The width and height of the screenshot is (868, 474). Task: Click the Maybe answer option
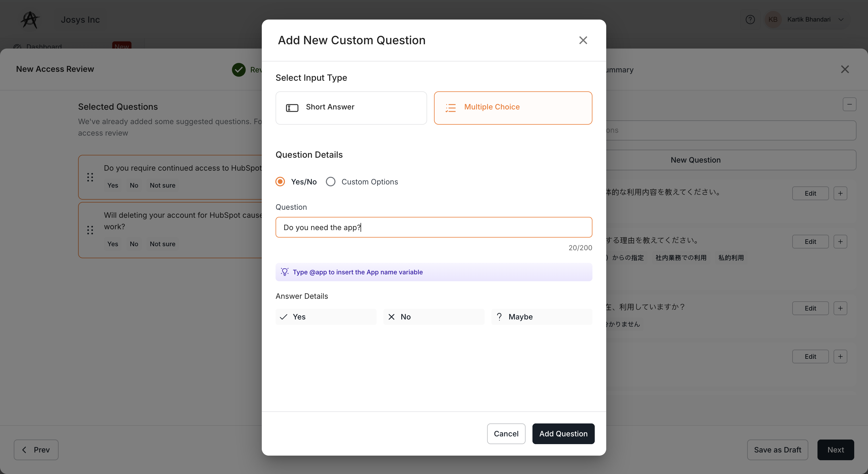click(x=541, y=317)
